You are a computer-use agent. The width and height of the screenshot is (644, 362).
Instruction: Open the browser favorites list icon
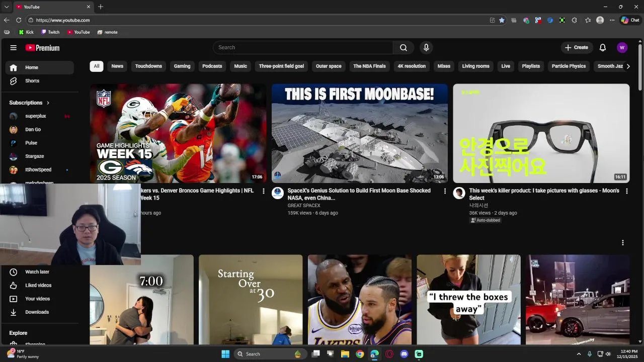tap(588, 20)
